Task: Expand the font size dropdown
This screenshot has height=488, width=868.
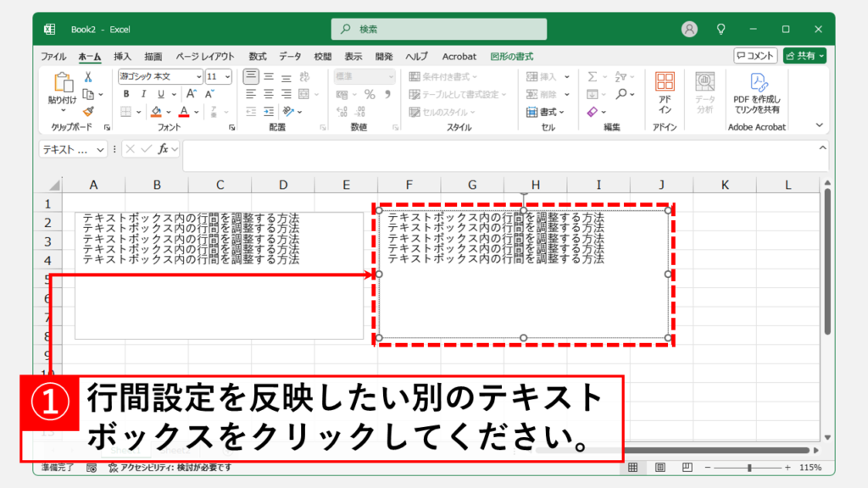Action: (x=229, y=76)
